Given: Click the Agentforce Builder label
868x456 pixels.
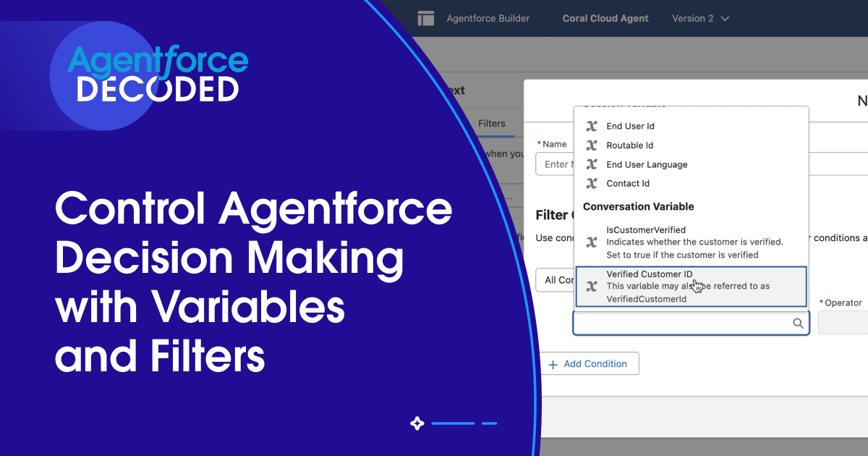Looking at the screenshot, I should pos(488,19).
